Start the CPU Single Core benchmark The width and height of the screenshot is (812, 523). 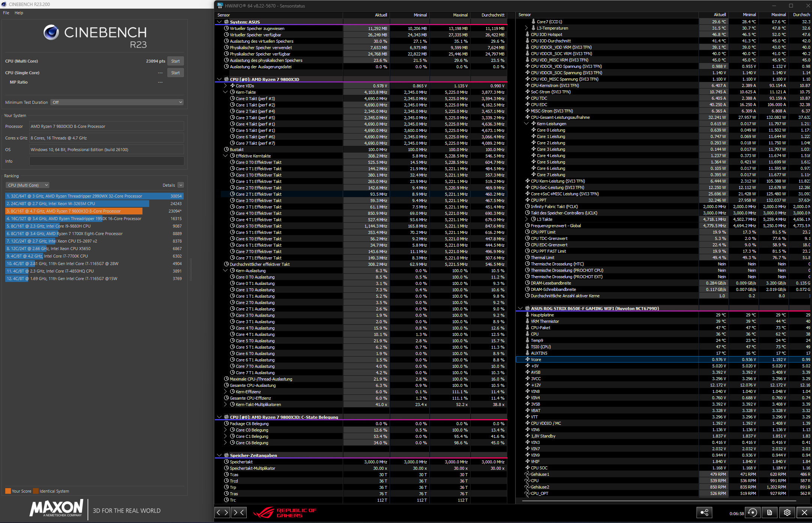point(175,73)
